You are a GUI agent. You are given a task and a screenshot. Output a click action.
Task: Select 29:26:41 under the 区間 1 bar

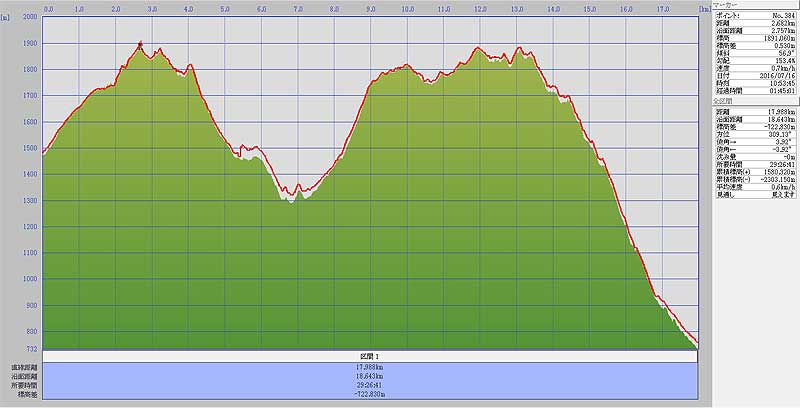370,386
